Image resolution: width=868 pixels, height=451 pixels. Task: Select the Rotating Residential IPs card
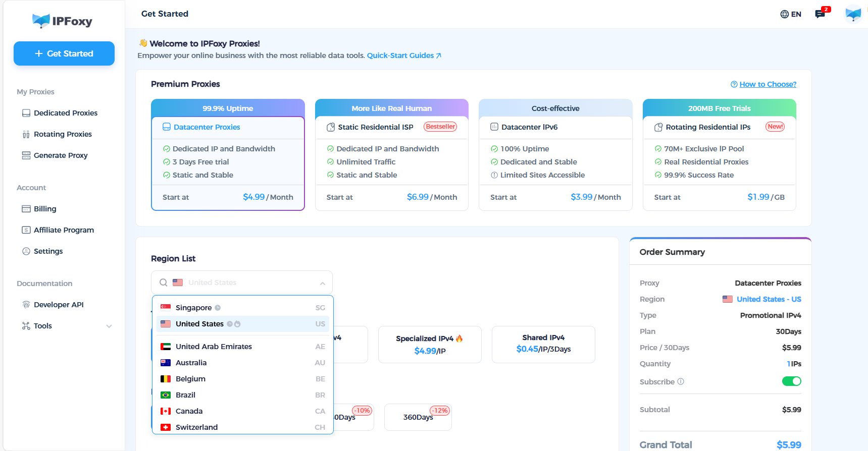coord(720,155)
